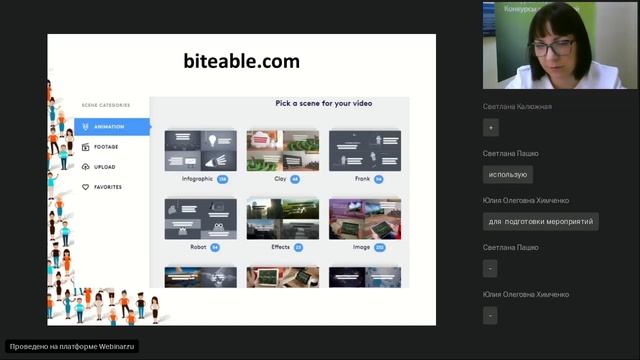This screenshot has width=640, height=360.
Task: Open the Robot scene thumbnail
Action: (x=200, y=219)
